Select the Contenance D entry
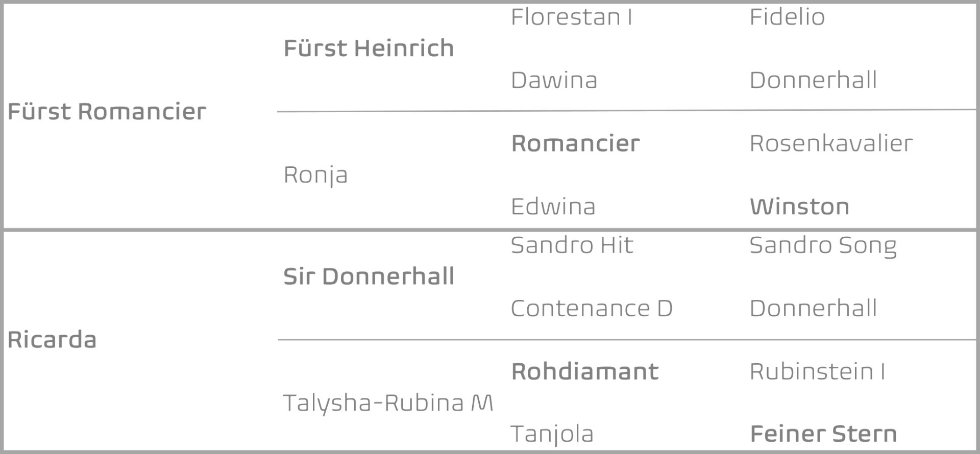The height and width of the screenshot is (454, 980). [x=592, y=309]
